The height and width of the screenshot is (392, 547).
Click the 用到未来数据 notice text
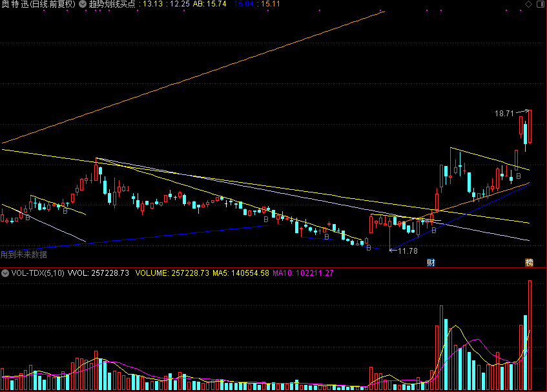click(24, 254)
